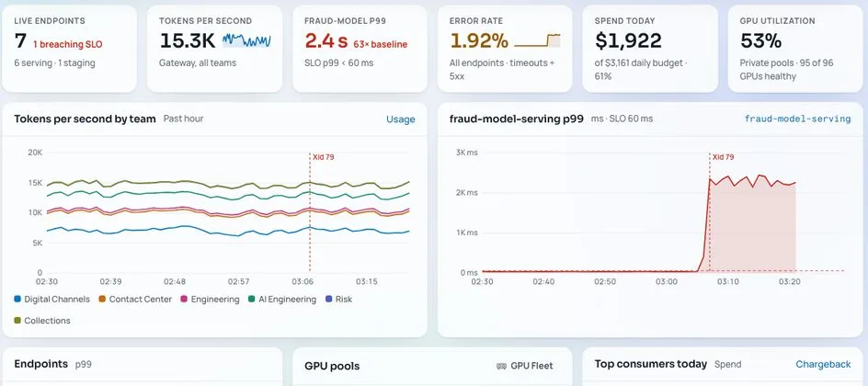This screenshot has height=386, width=868.
Task: Click the $1,922 spend today value
Action: click(628, 40)
